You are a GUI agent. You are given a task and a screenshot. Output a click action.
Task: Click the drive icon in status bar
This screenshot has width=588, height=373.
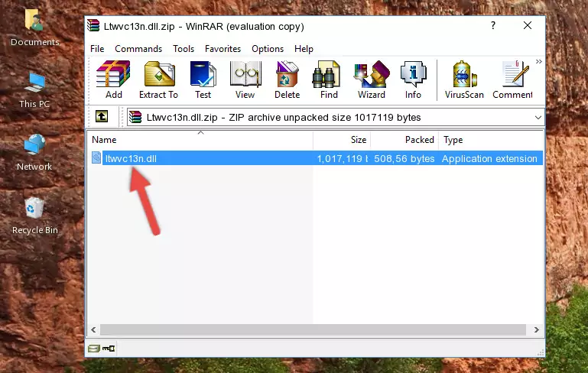[x=94, y=349]
